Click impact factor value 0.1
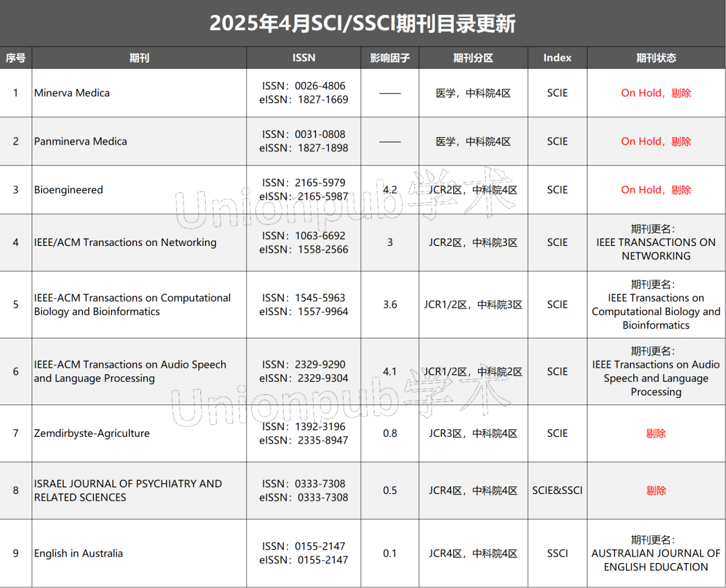The height and width of the screenshot is (588, 726). pyautogui.click(x=390, y=553)
